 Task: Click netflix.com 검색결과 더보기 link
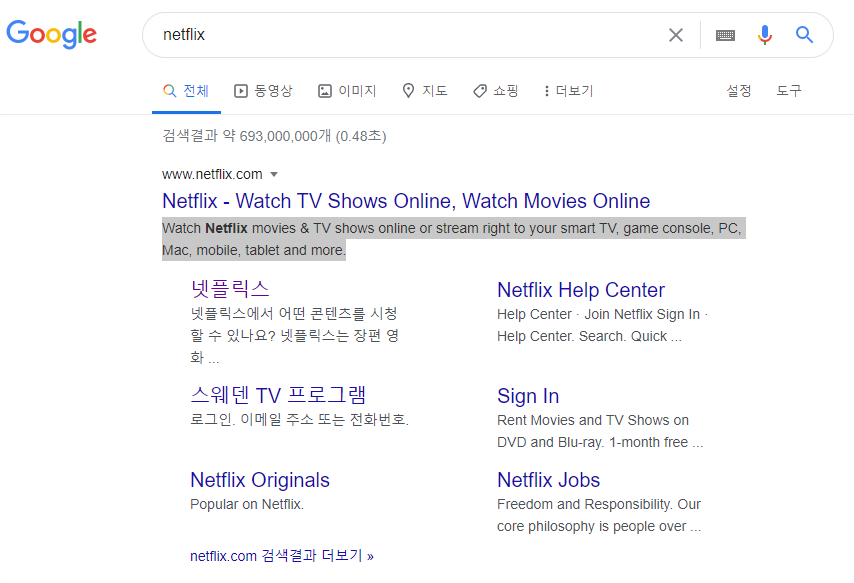click(282, 556)
